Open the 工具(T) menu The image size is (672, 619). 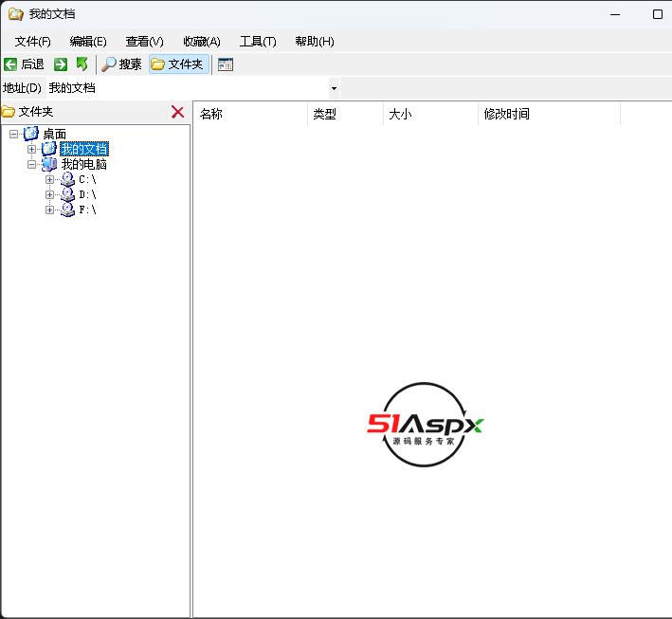[257, 41]
